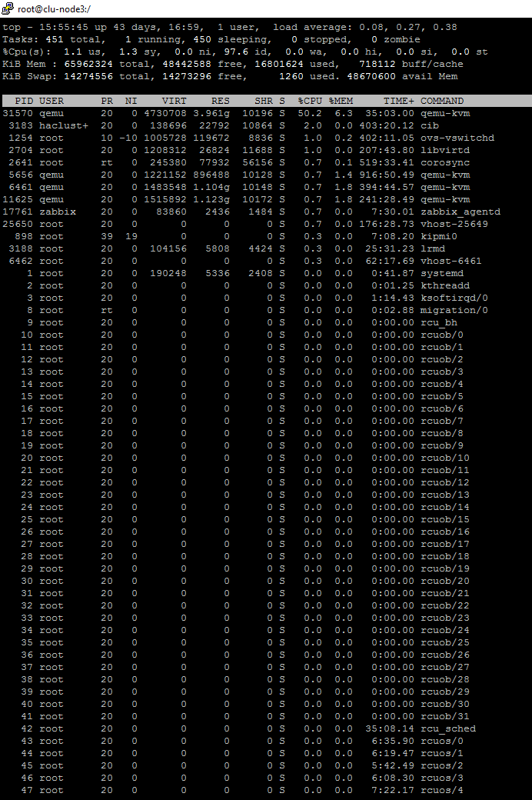Click the rcuob/15 command name
This screenshot has height=800, width=532.
click(x=445, y=519)
